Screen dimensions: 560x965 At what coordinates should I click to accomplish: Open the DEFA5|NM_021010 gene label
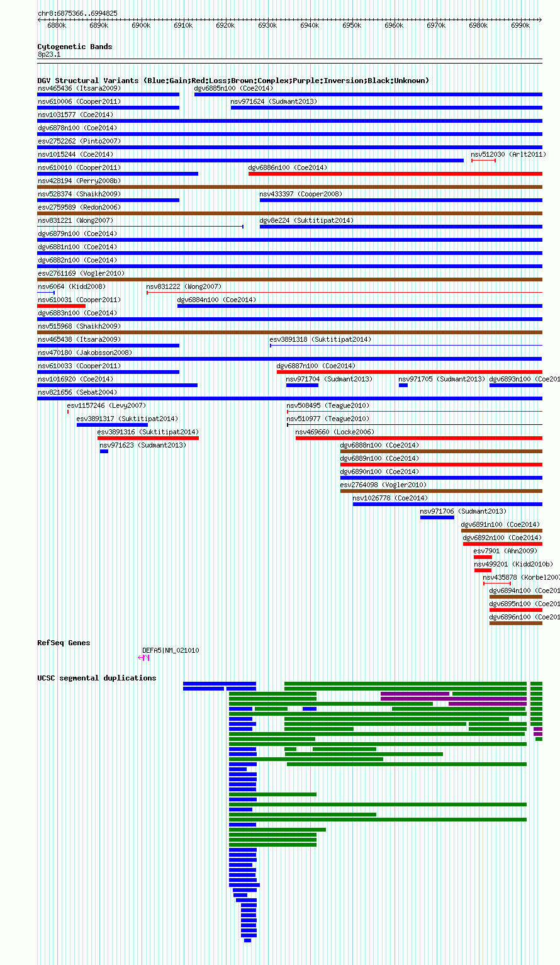[x=171, y=650]
